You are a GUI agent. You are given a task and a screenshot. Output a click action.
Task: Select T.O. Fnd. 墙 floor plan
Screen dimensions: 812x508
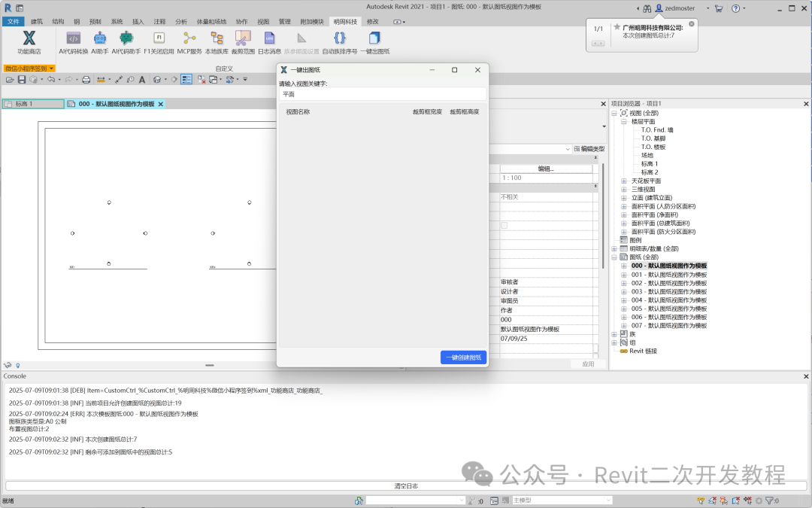pyautogui.click(x=656, y=130)
